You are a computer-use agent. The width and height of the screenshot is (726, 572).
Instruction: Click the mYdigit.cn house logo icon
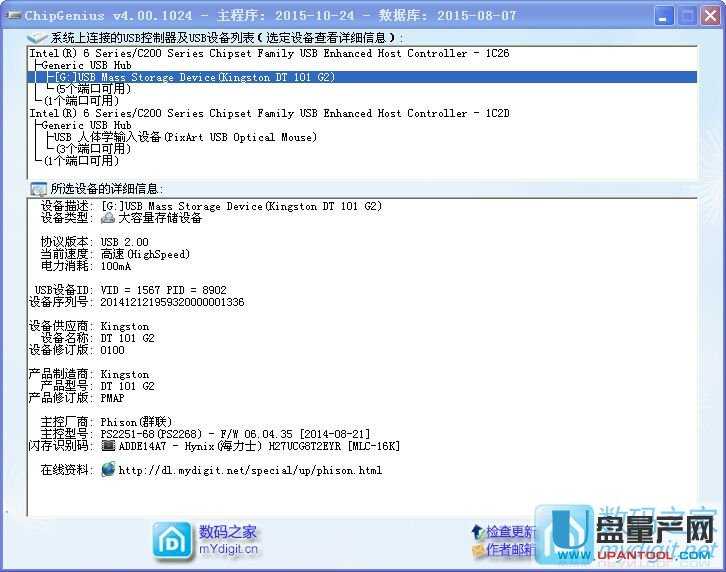170,539
